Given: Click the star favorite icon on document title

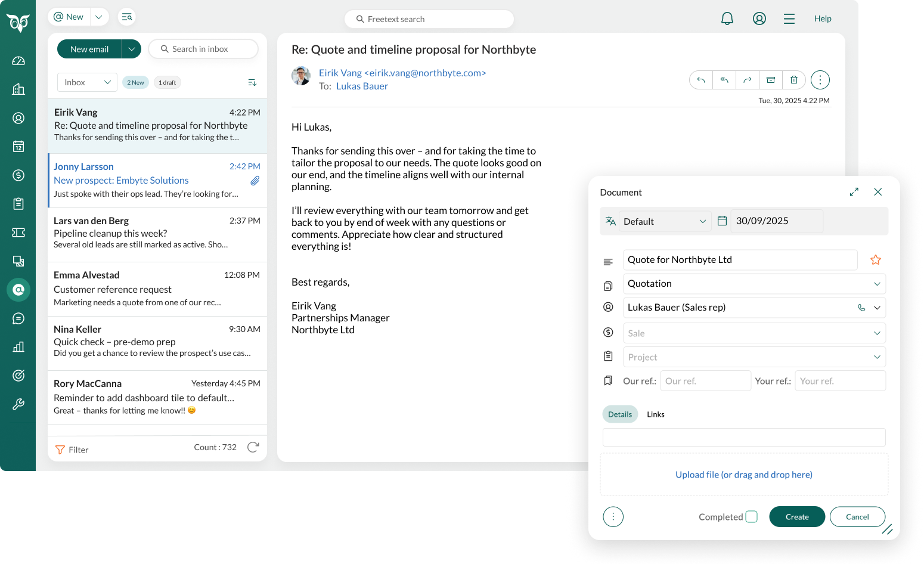Looking at the screenshot, I should (875, 260).
